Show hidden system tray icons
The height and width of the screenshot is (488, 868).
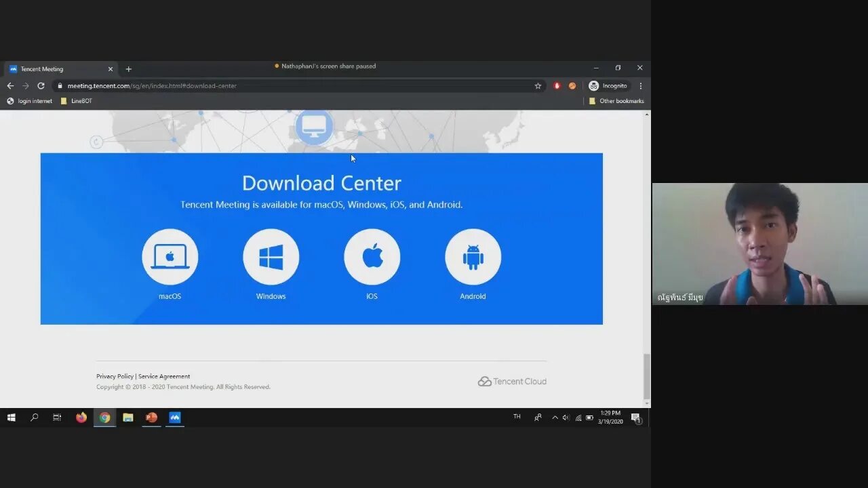(x=555, y=418)
